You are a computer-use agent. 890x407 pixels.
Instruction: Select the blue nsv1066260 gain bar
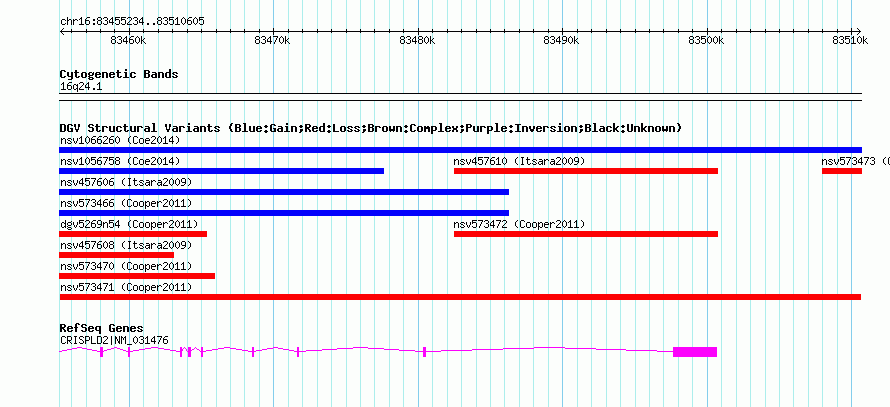(460, 150)
